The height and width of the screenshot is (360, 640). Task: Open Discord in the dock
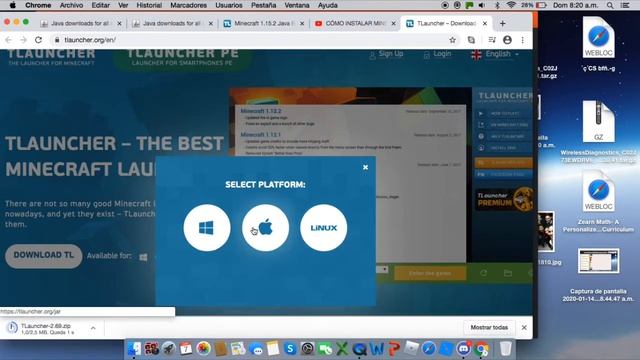pyautogui.click(x=464, y=349)
